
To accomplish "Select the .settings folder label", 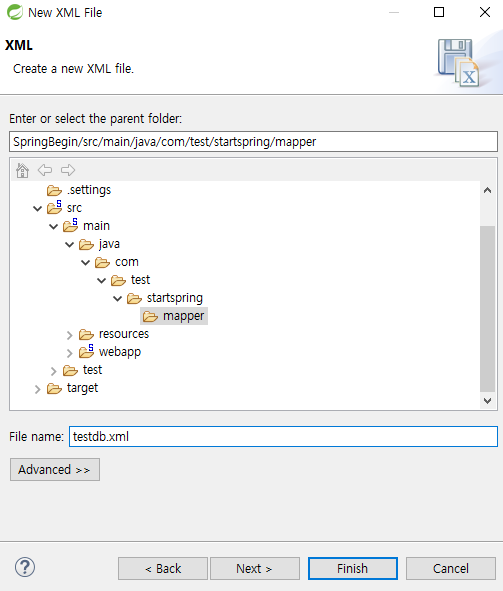I will point(89,190).
